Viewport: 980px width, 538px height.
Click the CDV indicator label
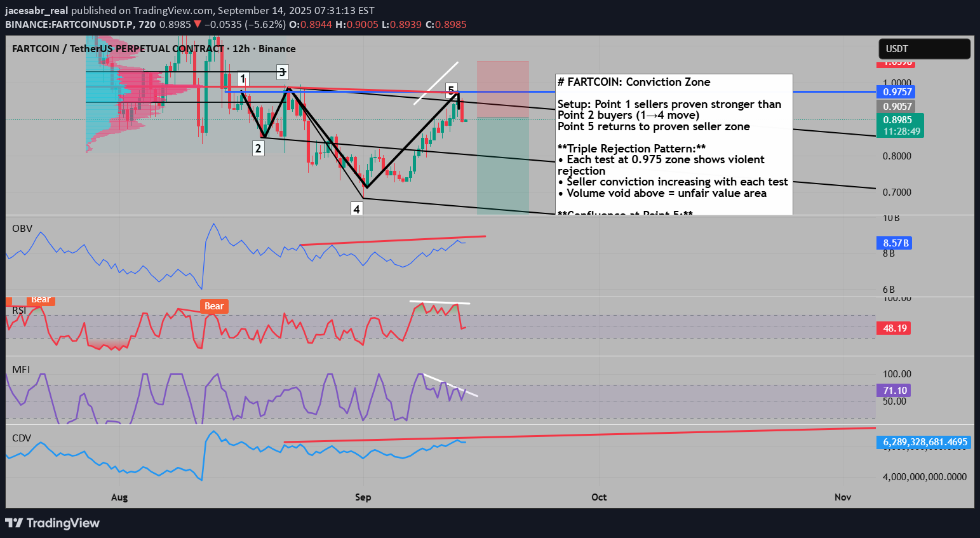22,438
